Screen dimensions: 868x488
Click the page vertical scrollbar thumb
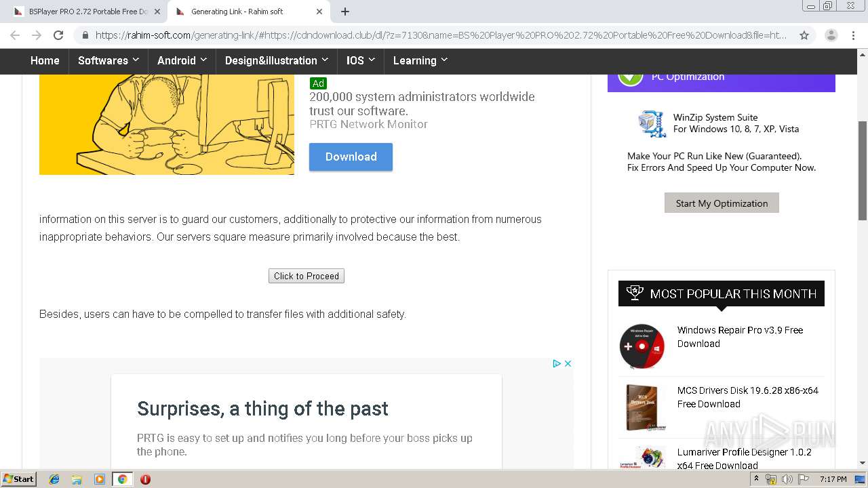[863, 170]
